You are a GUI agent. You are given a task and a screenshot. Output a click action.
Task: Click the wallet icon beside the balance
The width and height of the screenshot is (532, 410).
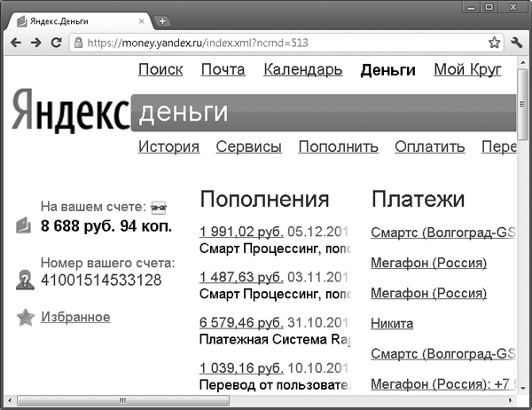pyautogui.click(x=24, y=226)
